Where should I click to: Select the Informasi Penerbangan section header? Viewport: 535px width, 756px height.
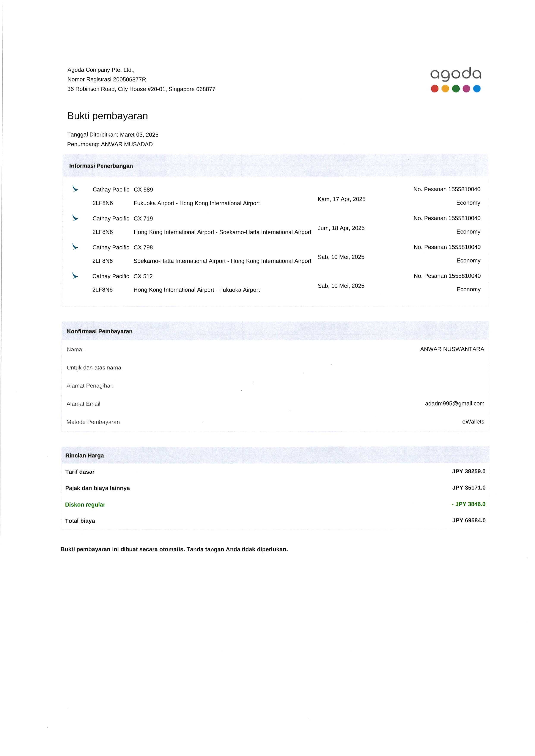101,166
